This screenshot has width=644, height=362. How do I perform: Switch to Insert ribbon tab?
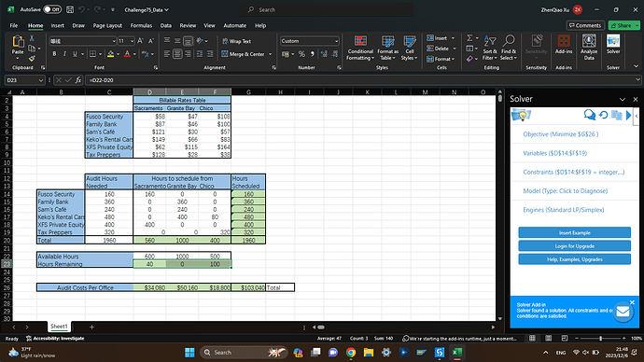click(58, 25)
